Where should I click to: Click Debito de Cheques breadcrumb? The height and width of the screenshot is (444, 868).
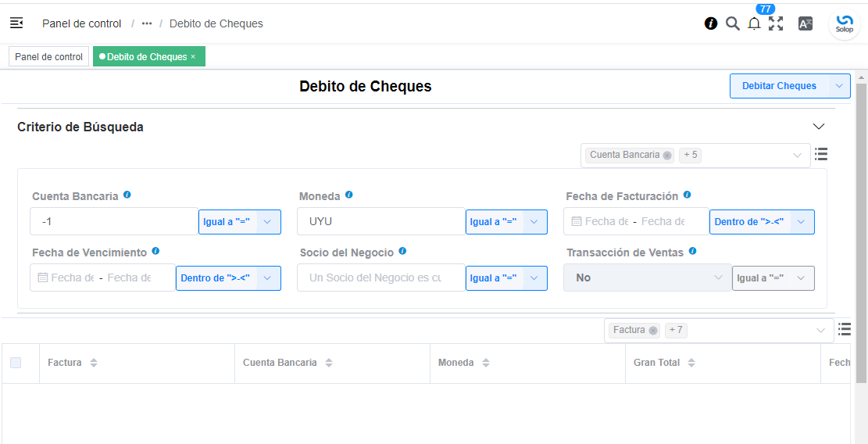pyautogui.click(x=216, y=23)
